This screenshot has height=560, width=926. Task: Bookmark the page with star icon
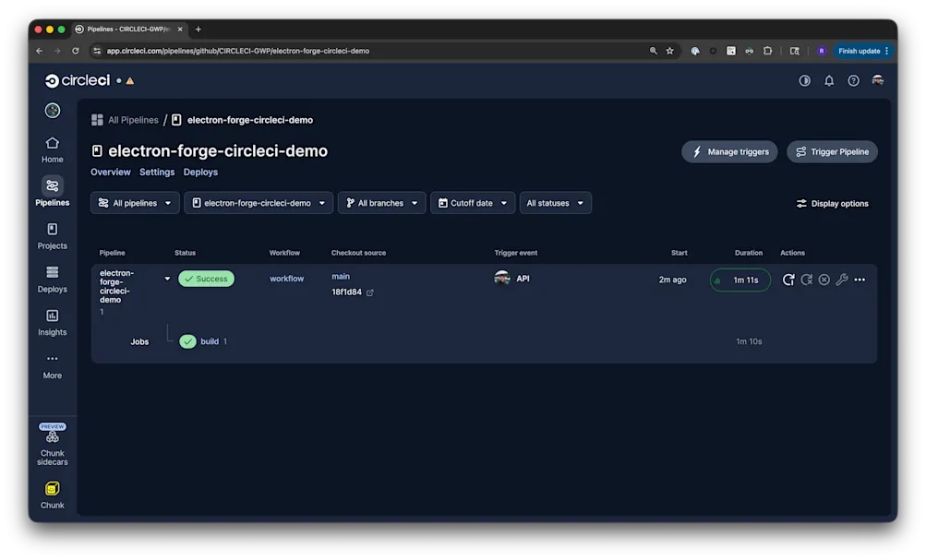click(669, 51)
